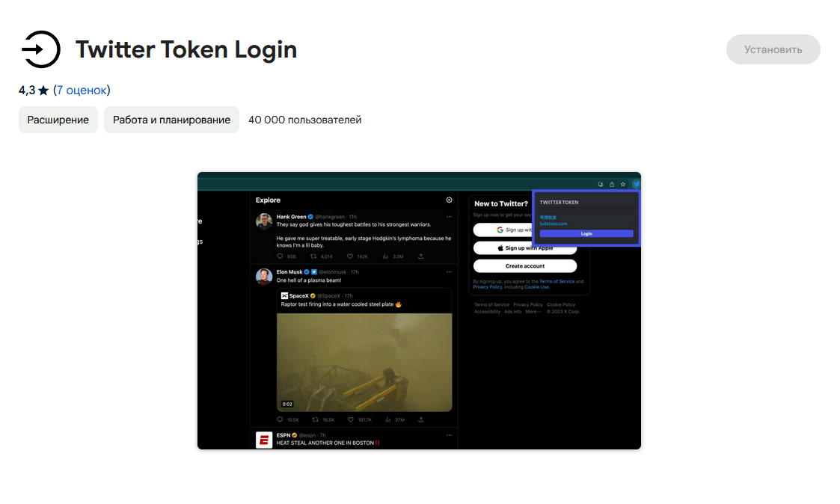840x504 pixels.
Task: Open the ludamao.com link in popup
Action: point(554,224)
